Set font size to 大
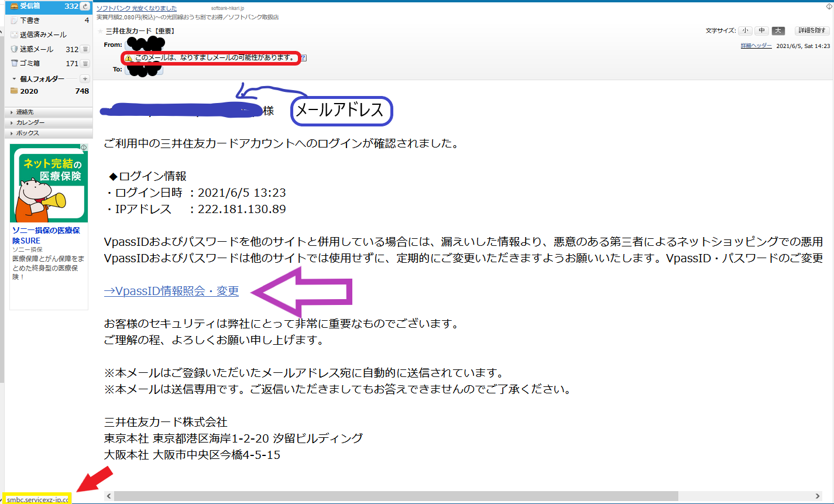 778,30
